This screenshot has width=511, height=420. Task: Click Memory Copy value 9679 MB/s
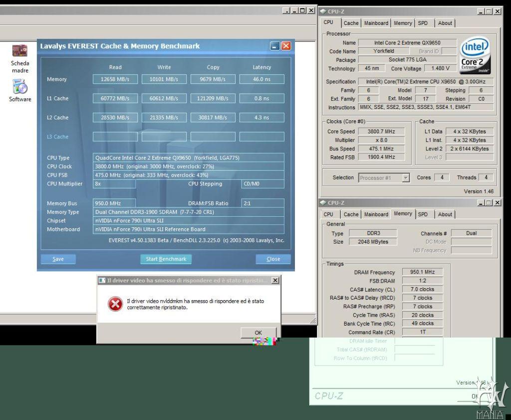213,79
